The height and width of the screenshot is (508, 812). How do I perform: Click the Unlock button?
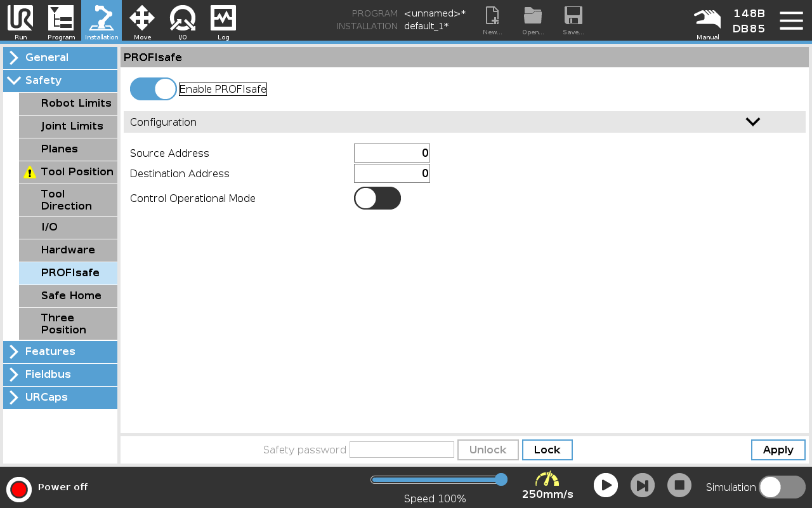coord(488,450)
